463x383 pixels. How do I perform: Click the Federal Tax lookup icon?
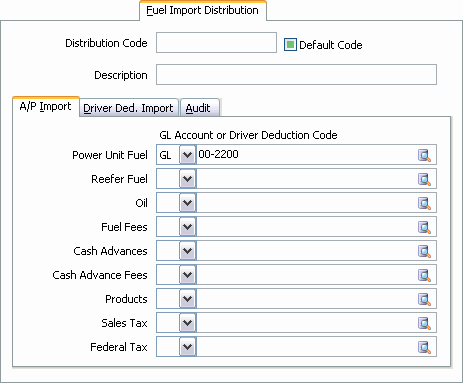424,347
